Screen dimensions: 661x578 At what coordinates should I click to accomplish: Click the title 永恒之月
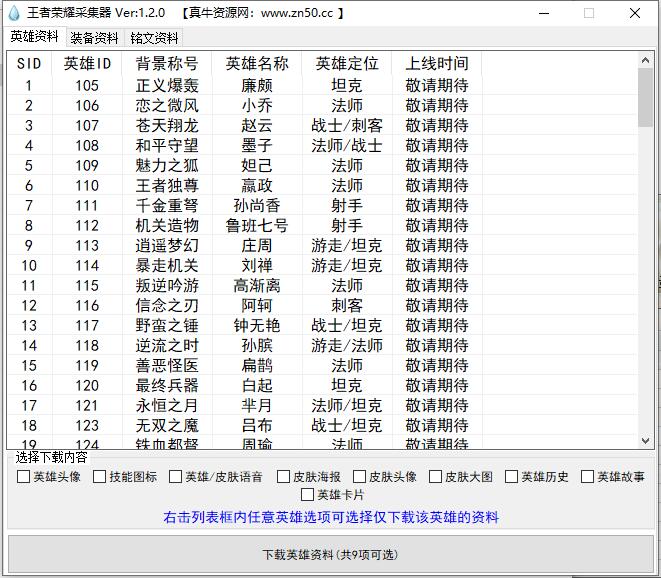click(167, 406)
